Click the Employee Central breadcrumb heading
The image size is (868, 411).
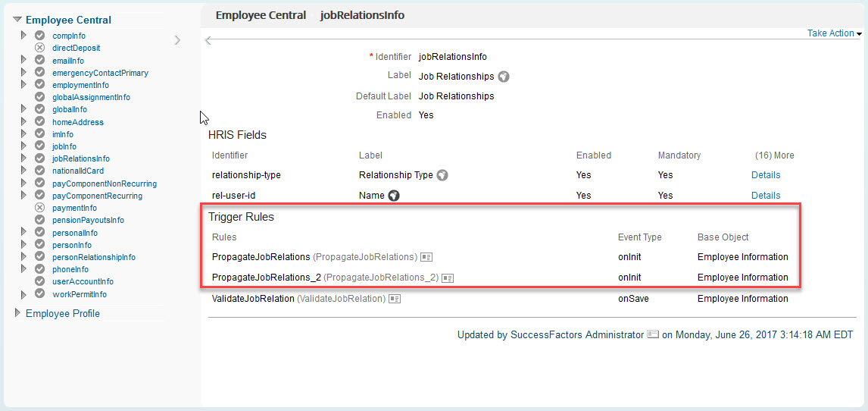click(x=261, y=15)
